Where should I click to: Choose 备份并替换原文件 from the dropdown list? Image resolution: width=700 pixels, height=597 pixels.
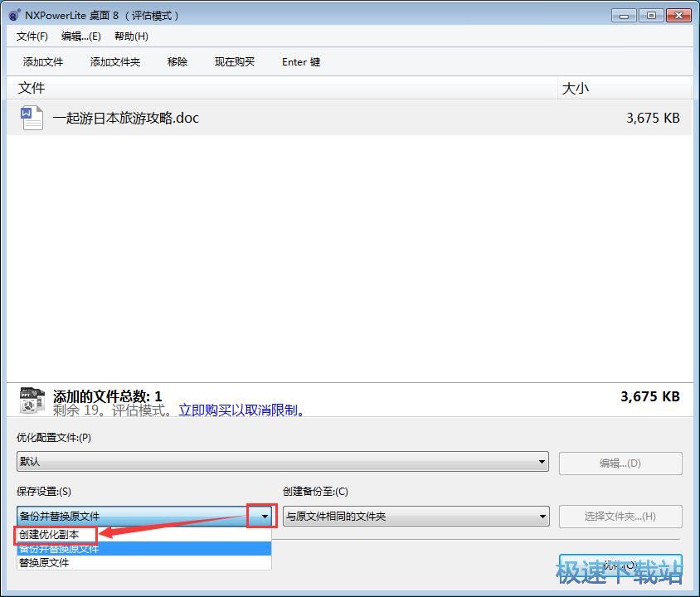point(143,548)
